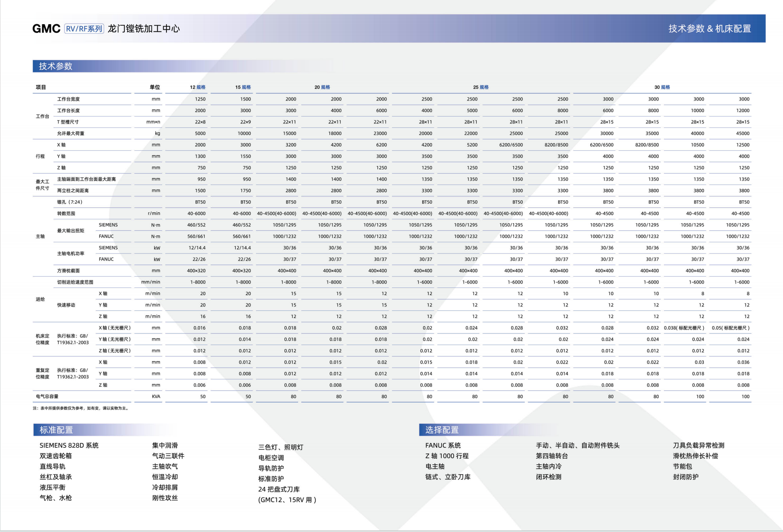Click the 单位 column header

pos(155,87)
